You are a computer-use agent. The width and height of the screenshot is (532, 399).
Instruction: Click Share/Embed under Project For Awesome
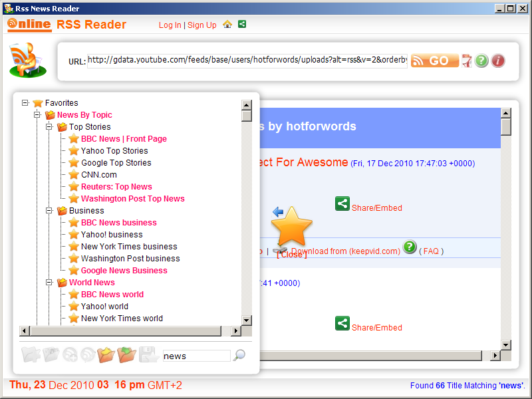coord(376,207)
